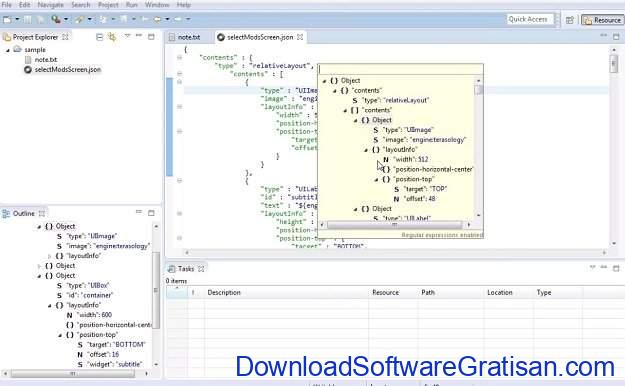The width and height of the screenshot is (625, 386).
Task: Fold the first "contents" block in editor gutter
Action: 179,57
